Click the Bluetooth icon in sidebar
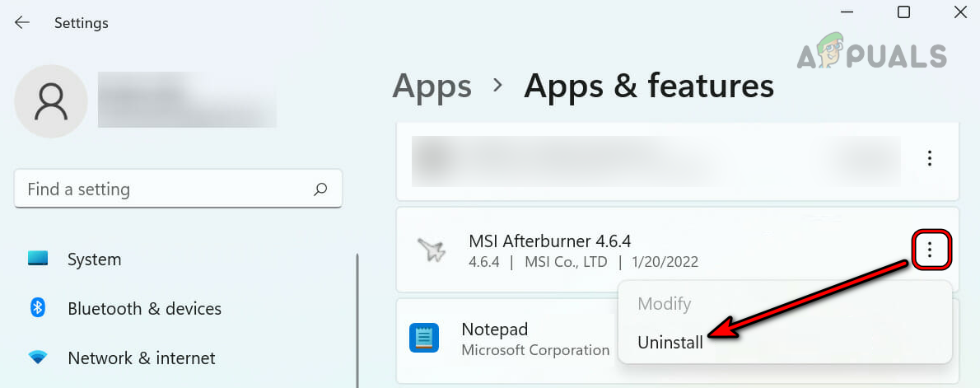Screen dimensions: 980x388 click(38, 308)
